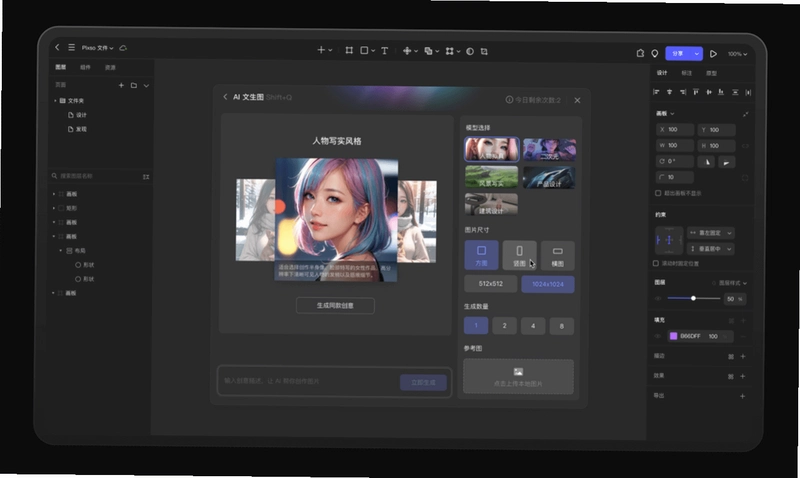Switch to the 图层 layers tab
Screen dimensions: 800x478
[x=61, y=67]
